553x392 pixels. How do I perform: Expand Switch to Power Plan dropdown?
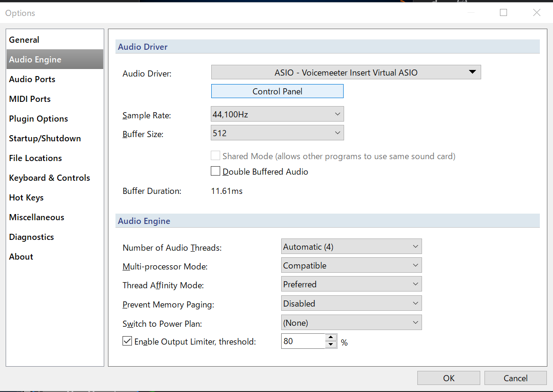pyautogui.click(x=351, y=323)
